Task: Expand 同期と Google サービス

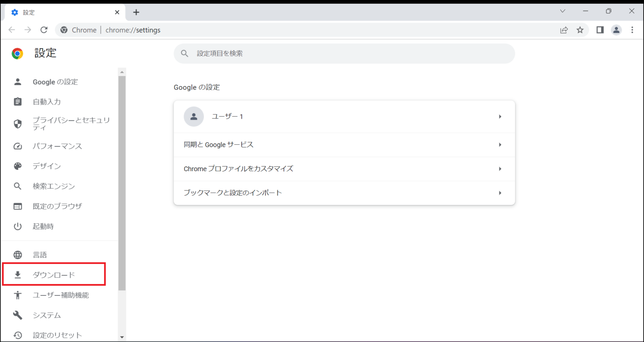Action: 344,144
